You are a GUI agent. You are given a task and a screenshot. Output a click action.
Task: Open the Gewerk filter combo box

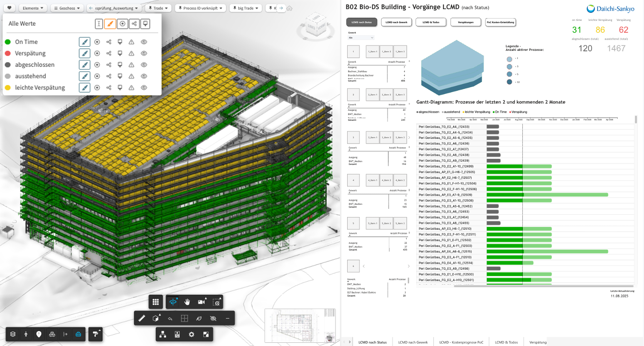point(361,38)
